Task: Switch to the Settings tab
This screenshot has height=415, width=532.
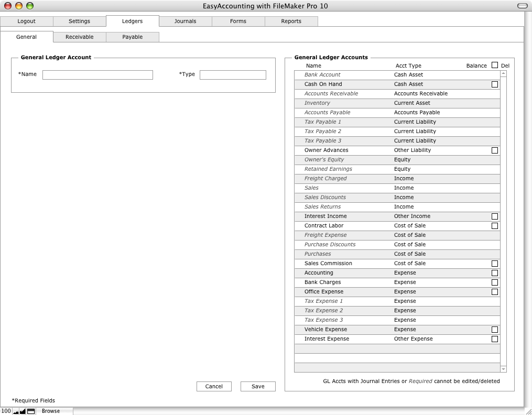Action: [x=79, y=21]
